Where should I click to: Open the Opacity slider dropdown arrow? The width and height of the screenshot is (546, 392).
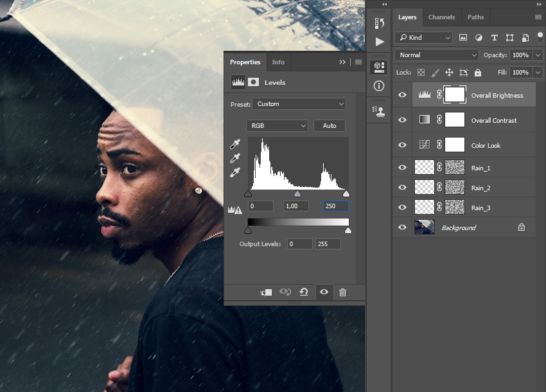coord(538,55)
